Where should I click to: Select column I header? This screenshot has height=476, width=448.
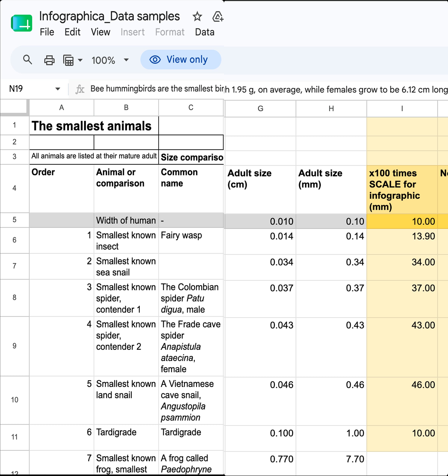402,109
